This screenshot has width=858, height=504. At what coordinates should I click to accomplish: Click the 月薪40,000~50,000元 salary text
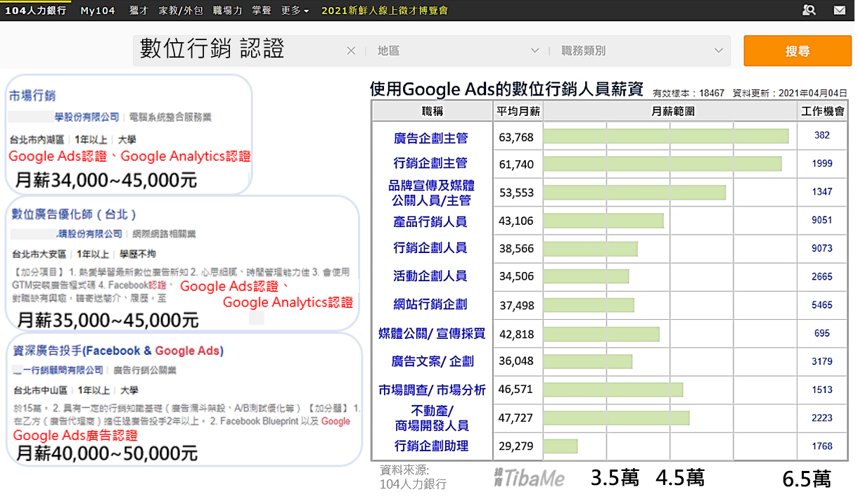[107, 453]
